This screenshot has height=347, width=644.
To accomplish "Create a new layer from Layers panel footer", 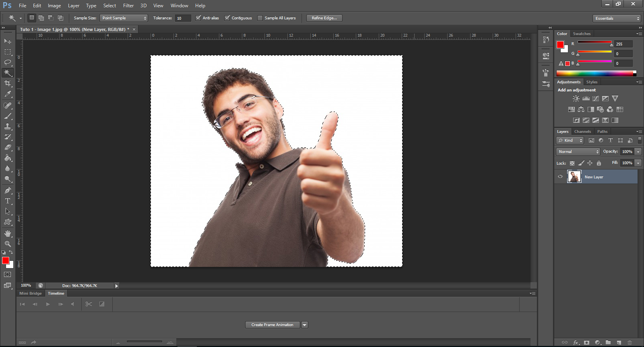I will (x=619, y=343).
